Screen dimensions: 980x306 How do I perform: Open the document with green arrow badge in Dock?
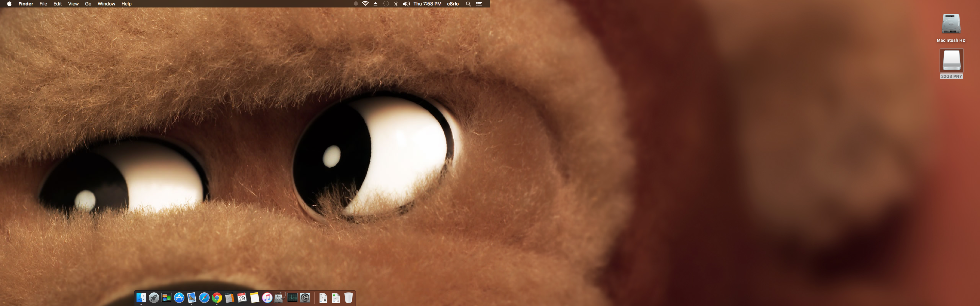(x=336, y=298)
